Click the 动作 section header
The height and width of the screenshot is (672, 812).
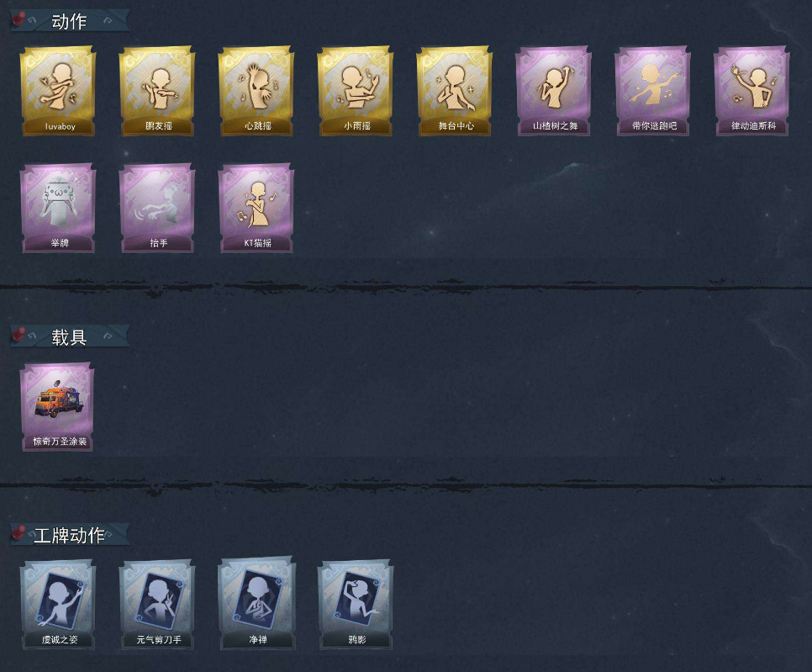tap(70, 21)
